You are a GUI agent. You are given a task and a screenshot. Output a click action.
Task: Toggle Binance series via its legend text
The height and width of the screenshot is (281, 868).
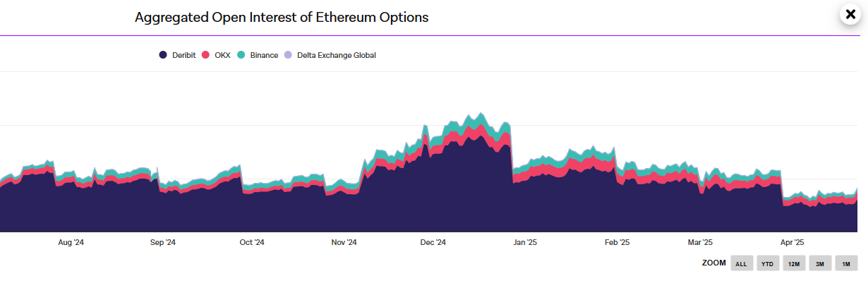click(264, 55)
